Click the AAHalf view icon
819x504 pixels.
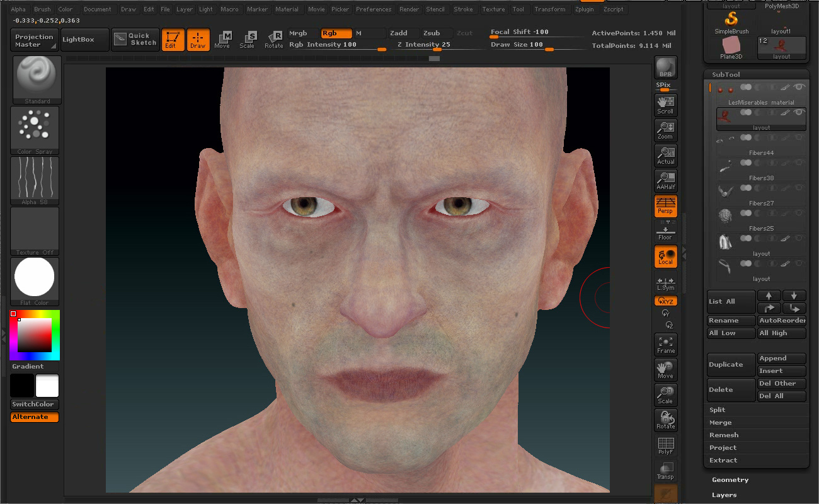coord(666,181)
